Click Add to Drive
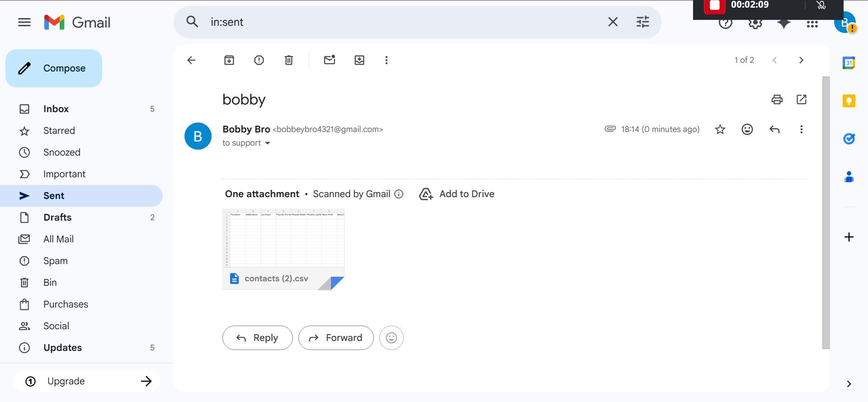The image size is (868, 402). (457, 194)
